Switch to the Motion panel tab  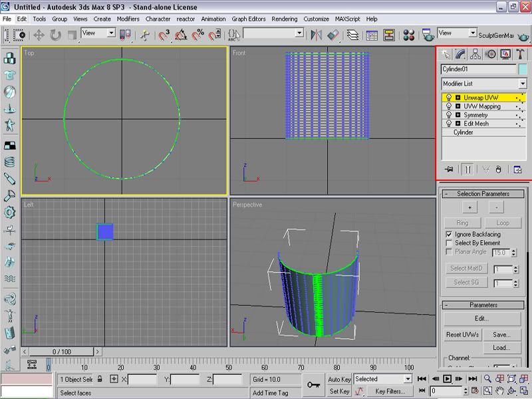tap(491, 54)
